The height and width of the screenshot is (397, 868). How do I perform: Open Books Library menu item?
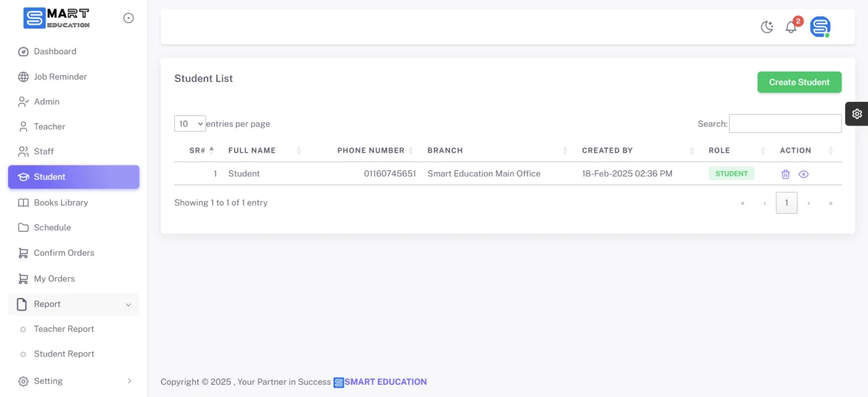pyautogui.click(x=73, y=203)
